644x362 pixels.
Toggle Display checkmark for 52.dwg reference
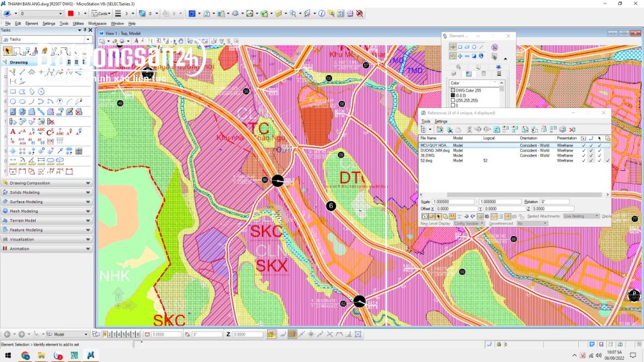[584, 160]
